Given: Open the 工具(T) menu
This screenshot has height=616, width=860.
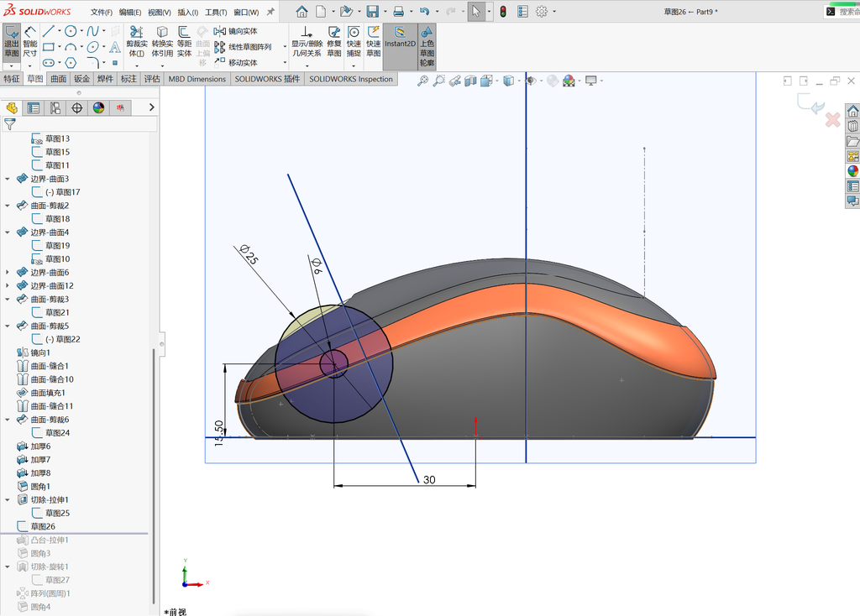Looking at the screenshot, I should [x=216, y=12].
